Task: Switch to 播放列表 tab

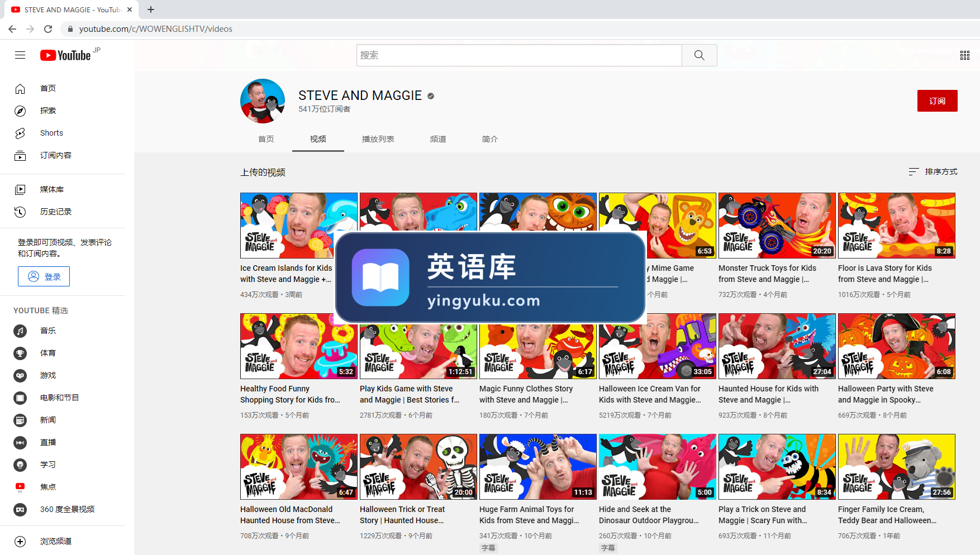Action: pyautogui.click(x=378, y=139)
